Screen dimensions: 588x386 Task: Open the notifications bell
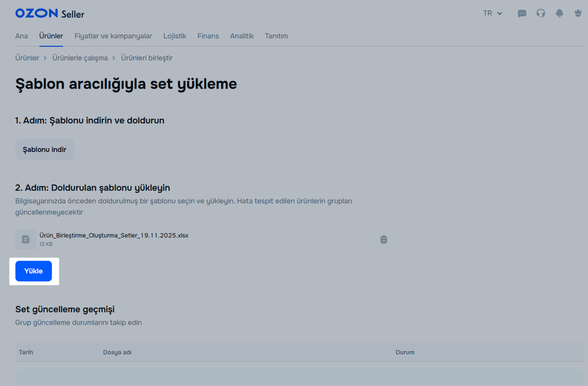[559, 13]
